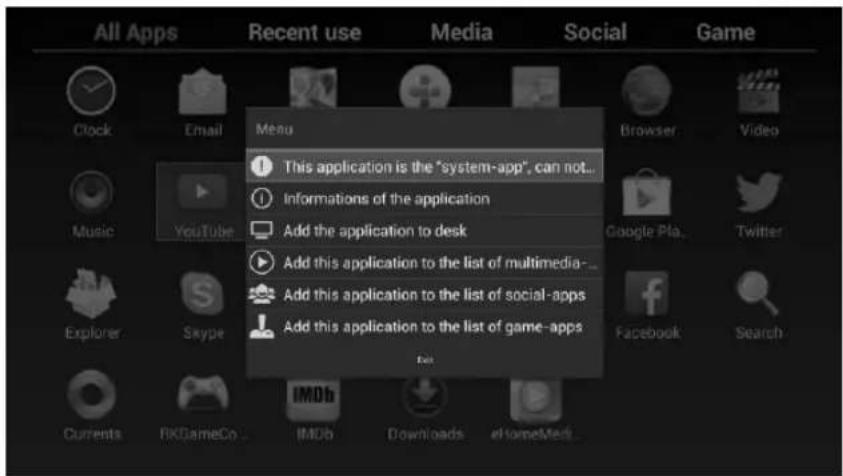The height and width of the screenshot is (476, 843).
Task: Open the Email app icon
Action: coord(202,91)
